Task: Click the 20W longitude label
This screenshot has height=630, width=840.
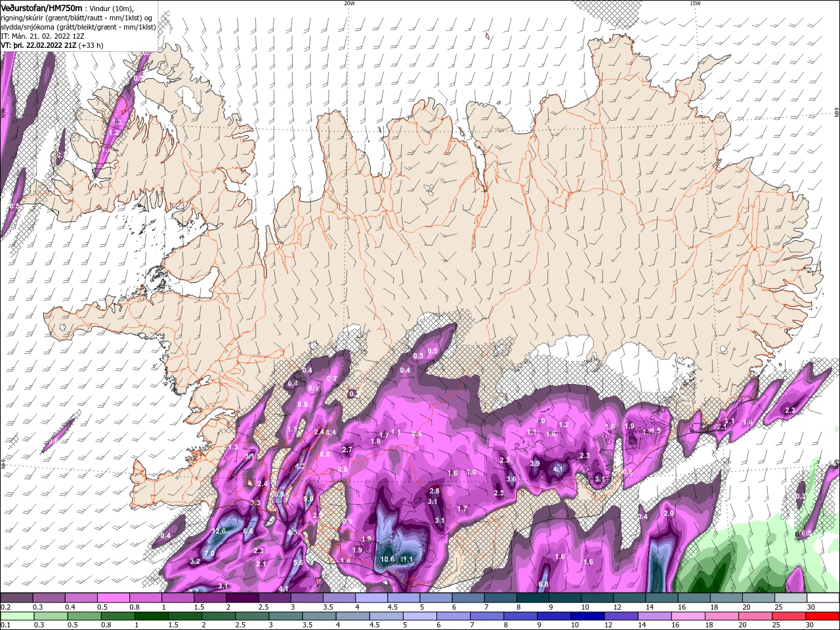Action: [x=349, y=3]
